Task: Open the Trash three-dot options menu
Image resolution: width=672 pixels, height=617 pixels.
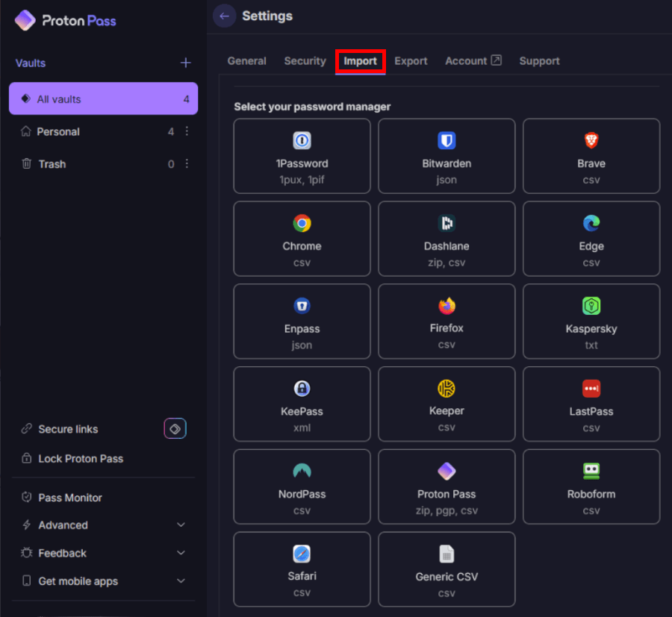Action: pyautogui.click(x=187, y=164)
